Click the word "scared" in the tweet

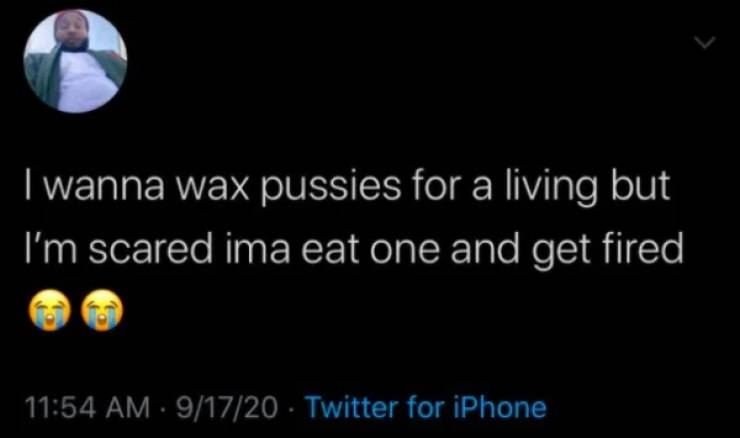coord(151,249)
